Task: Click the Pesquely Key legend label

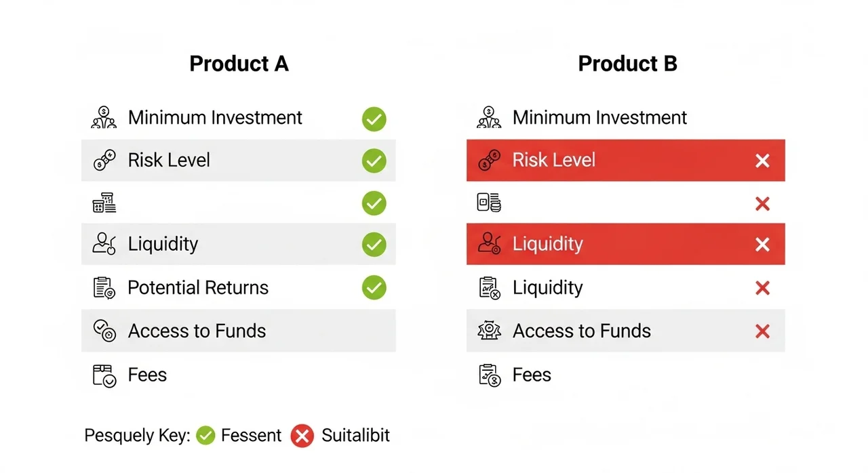Action: (137, 436)
